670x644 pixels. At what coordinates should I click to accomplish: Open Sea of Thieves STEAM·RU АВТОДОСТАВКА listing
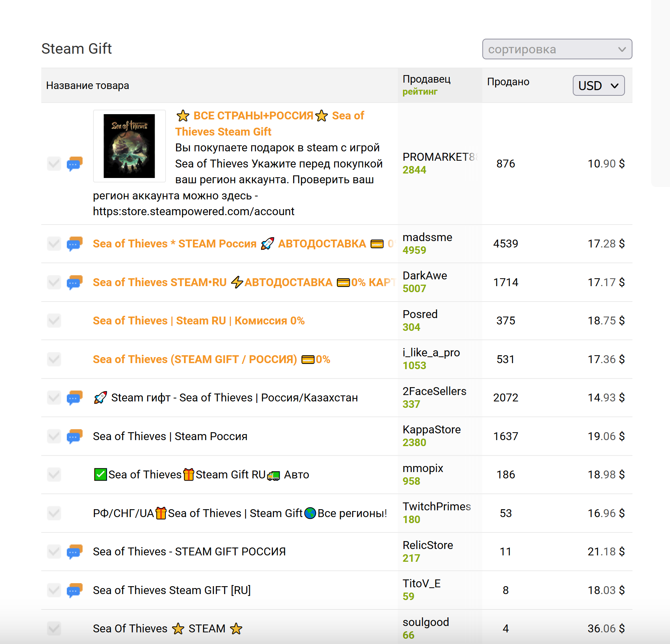[x=244, y=282]
